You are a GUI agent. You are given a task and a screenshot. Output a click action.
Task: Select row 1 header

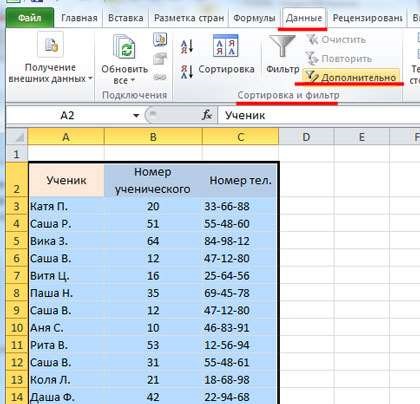point(17,154)
